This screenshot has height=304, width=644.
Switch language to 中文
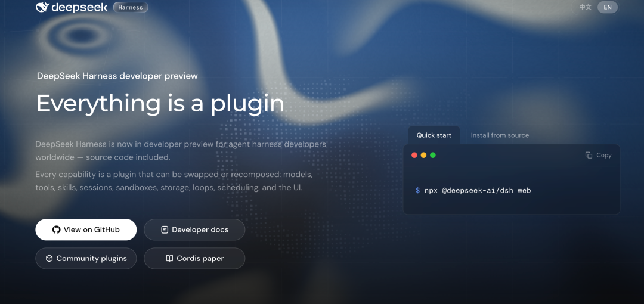point(586,7)
